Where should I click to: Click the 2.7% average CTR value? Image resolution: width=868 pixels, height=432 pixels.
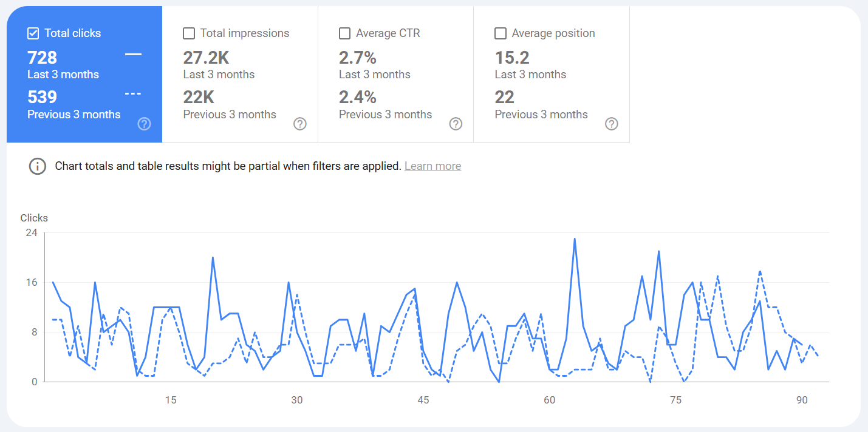point(358,58)
